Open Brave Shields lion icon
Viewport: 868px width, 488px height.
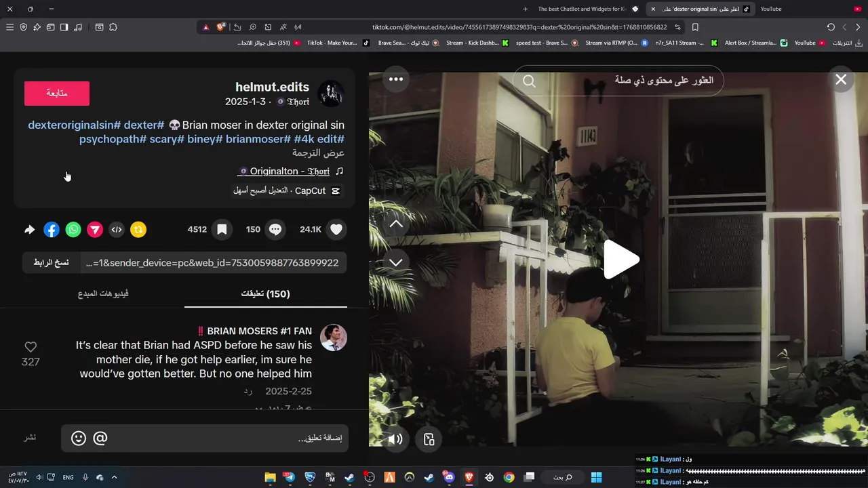(x=220, y=27)
